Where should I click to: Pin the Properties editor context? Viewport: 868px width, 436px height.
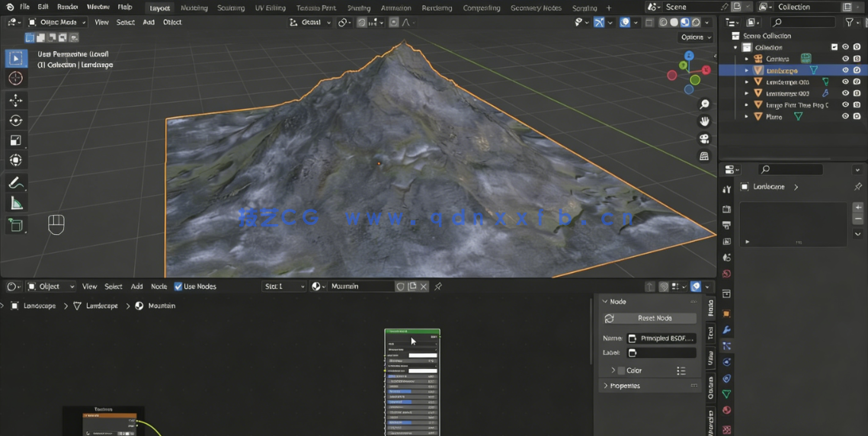[x=857, y=187]
